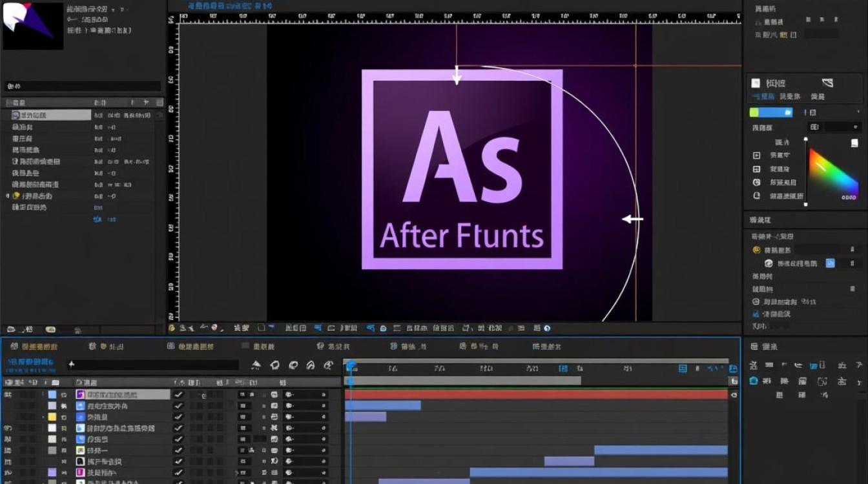Click the blue hexagon icon in the bottom-right panel
Viewport: 868px width, 484px height.
pos(753,381)
